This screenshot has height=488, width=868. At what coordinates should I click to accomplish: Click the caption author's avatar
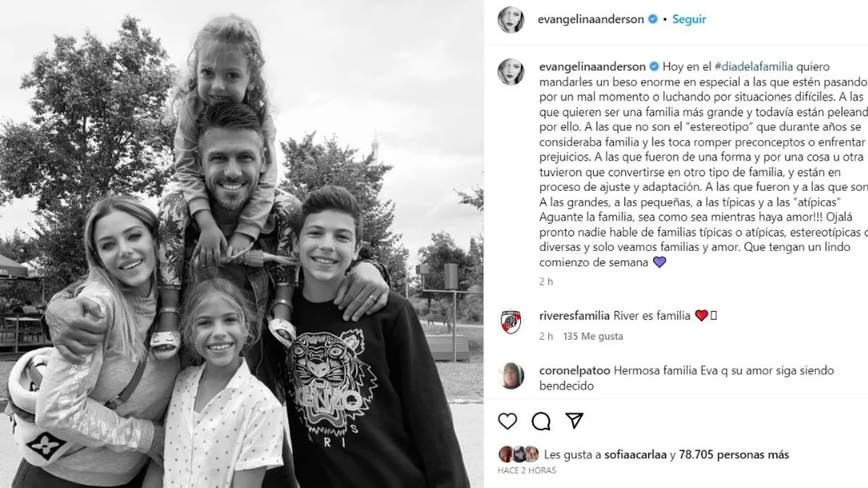click(511, 72)
